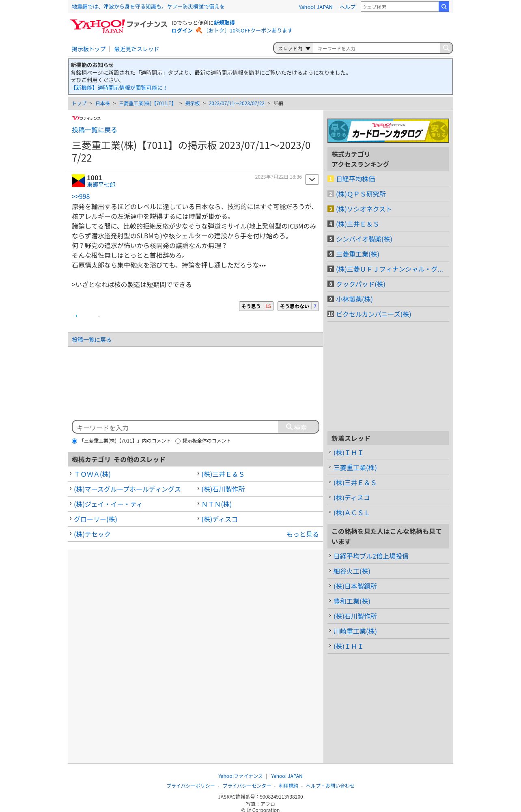Click footer 利用規約 link
The image size is (521, 812).
tap(288, 786)
